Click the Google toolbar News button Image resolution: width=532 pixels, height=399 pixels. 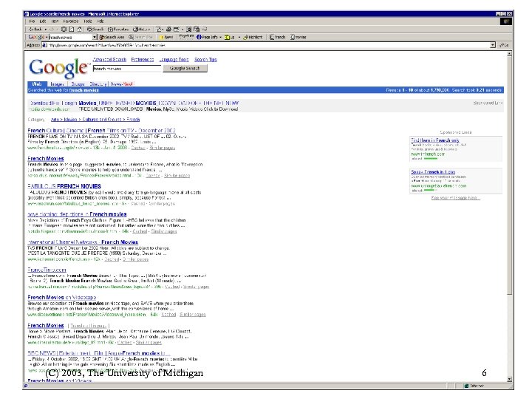tap(166, 37)
